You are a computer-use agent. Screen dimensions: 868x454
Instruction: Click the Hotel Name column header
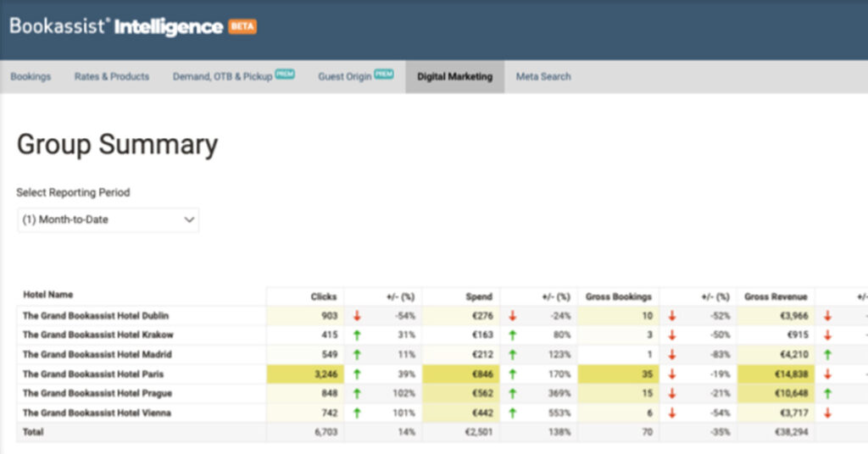click(48, 295)
